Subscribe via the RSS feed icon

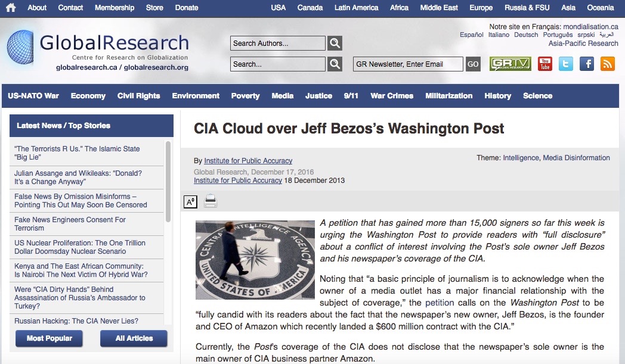pos(608,64)
